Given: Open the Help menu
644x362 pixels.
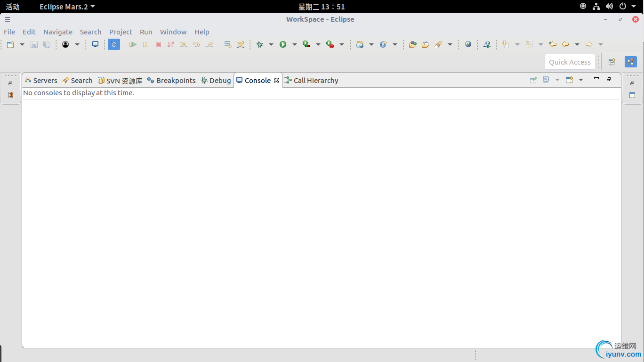Looking at the screenshot, I should (x=202, y=32).
